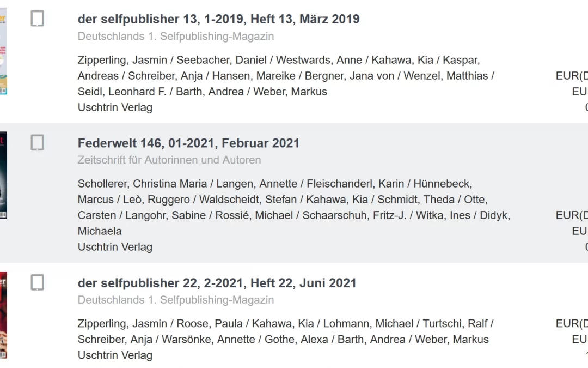Image resolution: width=588 pixels, height=368 pixels.
Task: Click Uschtrin Verlag under der selfpublisher 13
Action: (115, 107)
